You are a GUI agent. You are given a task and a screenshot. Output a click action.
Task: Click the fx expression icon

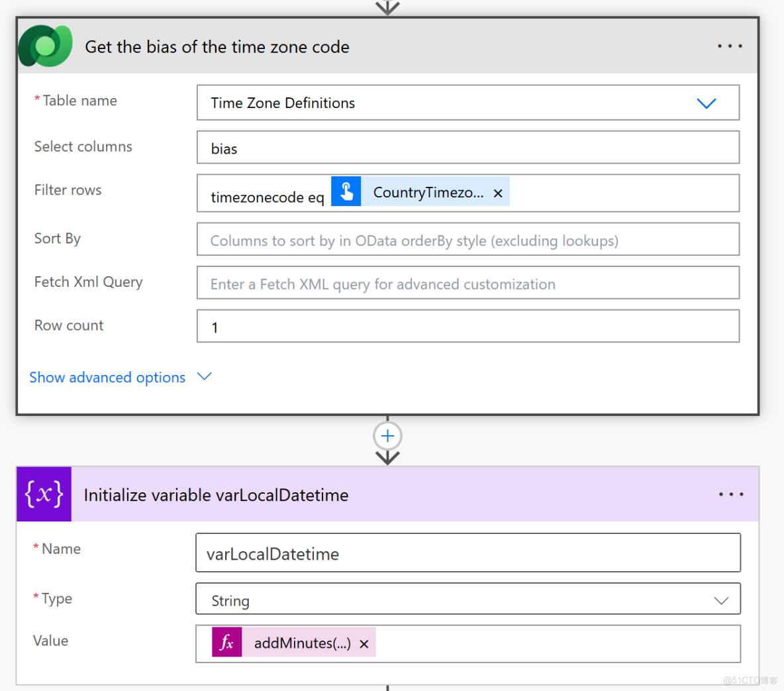click(226, 643)
